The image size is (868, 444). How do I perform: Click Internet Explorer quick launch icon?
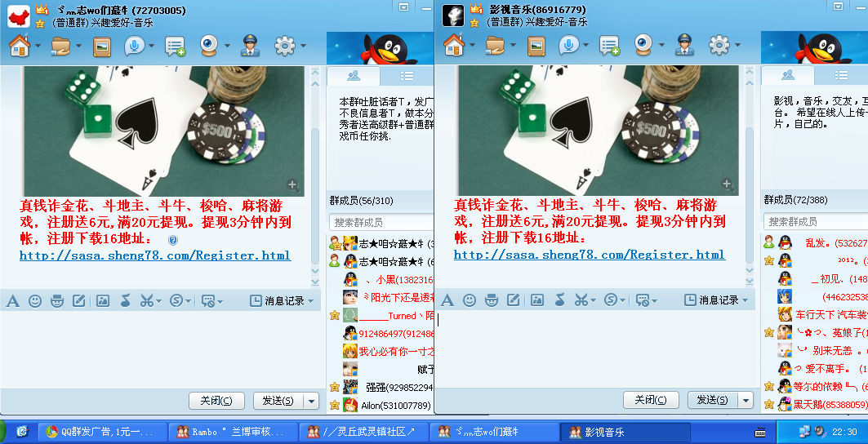[x=22, y=432]
